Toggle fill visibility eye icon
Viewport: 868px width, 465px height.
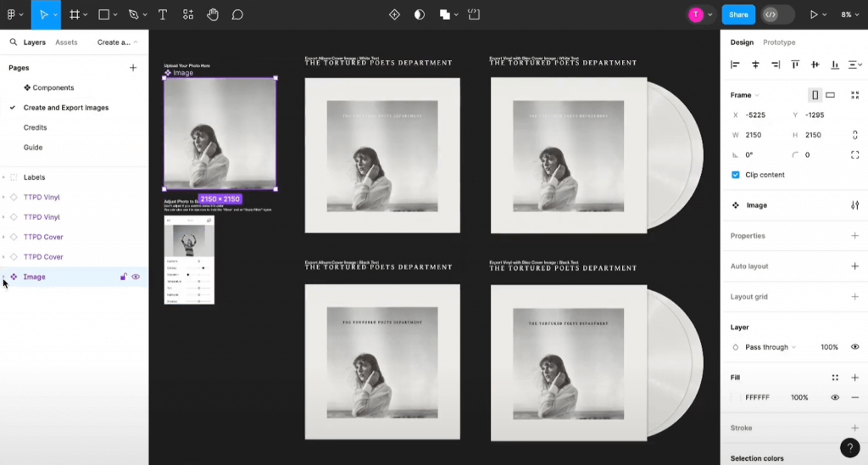click(x=835, y=397)
